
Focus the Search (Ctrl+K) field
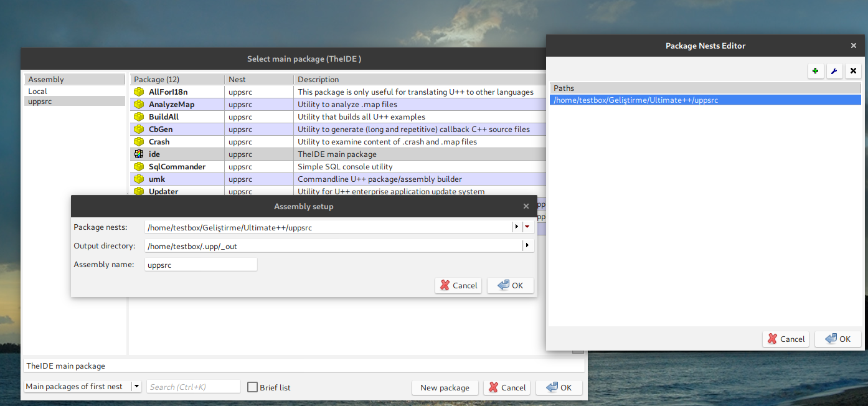[193, 387]
